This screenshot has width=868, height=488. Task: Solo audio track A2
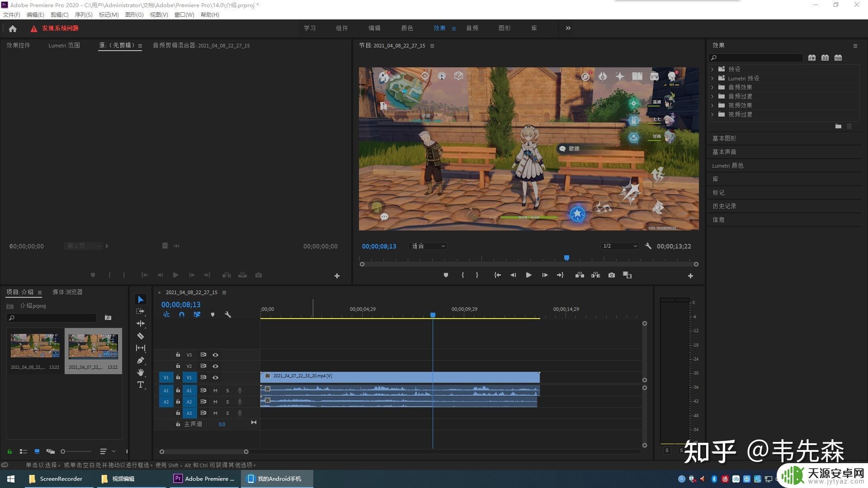point(227,402)
